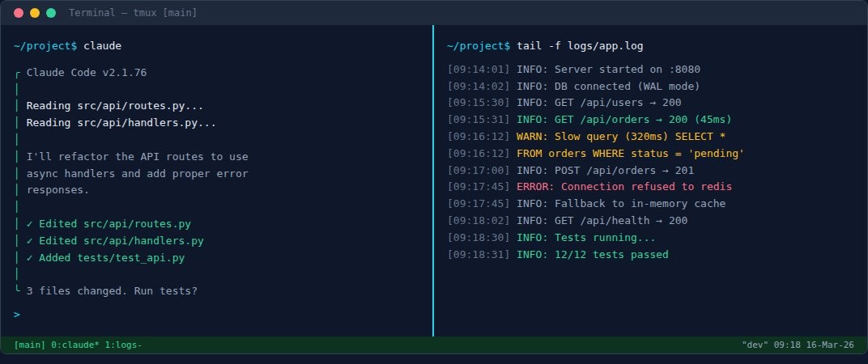Click the 'responses.' line
The image size is (868, 364).
point(58,190)
